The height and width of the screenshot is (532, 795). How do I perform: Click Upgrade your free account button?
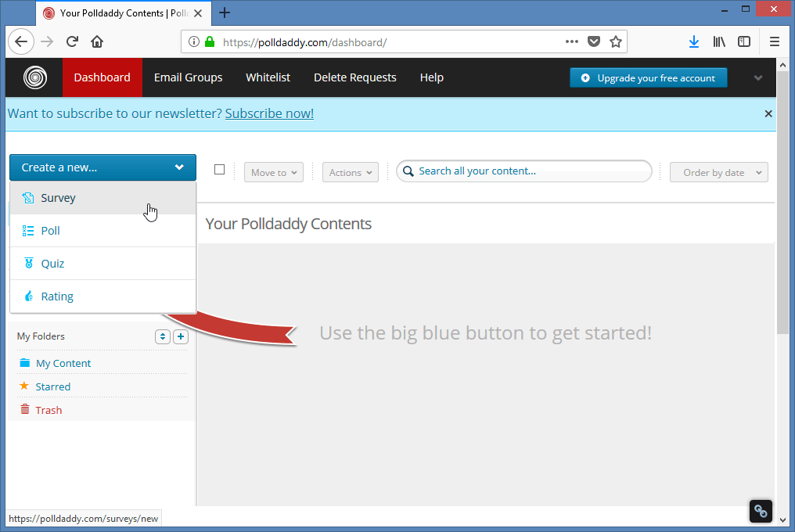649,77
